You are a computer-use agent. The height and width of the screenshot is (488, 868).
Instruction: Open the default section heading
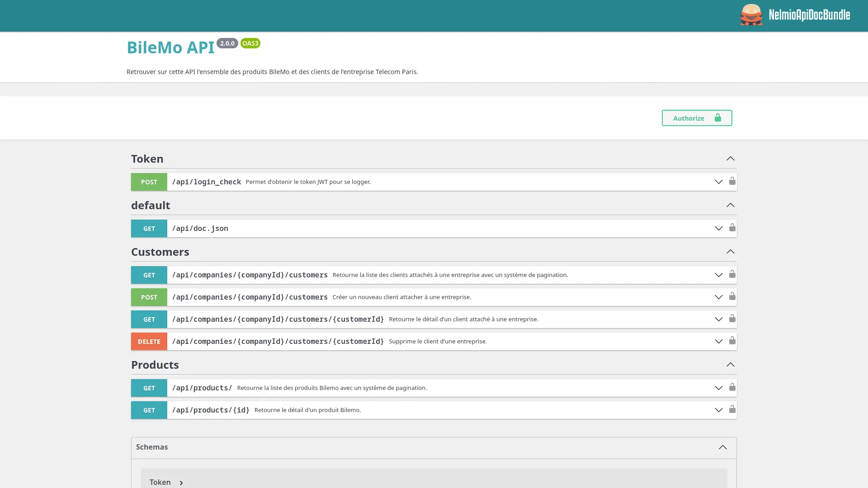tap(151, 205)
